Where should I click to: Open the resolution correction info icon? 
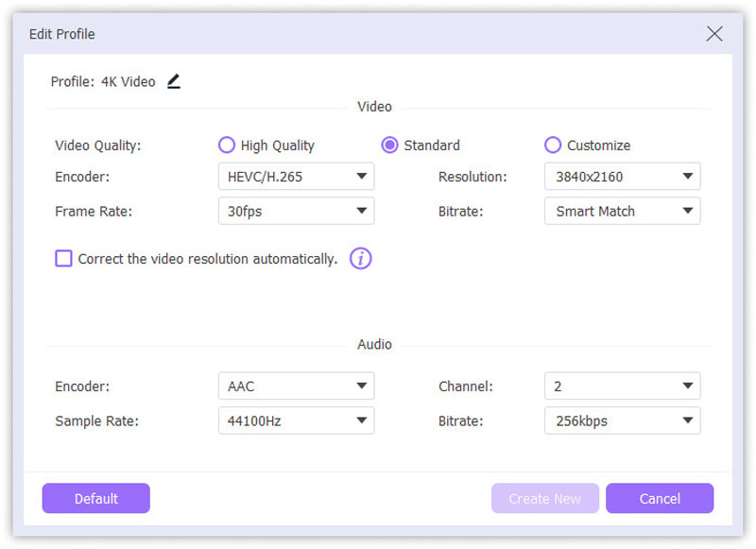(x=361, y=259)
